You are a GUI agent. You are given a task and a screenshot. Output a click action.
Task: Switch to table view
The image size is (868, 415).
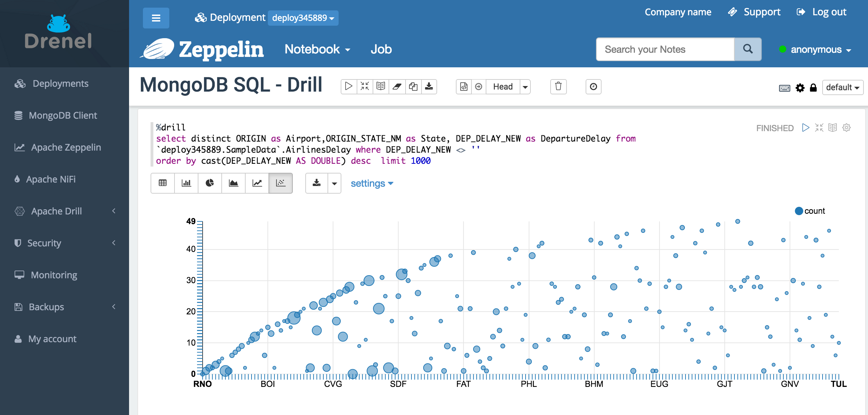tap(163, 183)
